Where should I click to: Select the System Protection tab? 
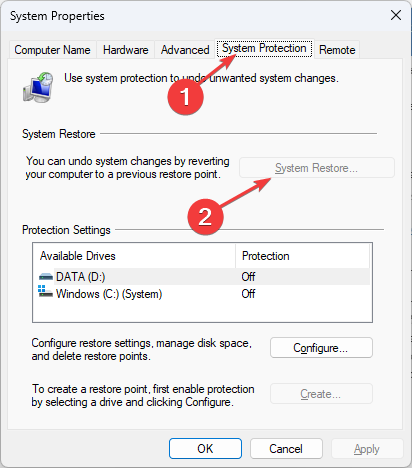point(264,48)
